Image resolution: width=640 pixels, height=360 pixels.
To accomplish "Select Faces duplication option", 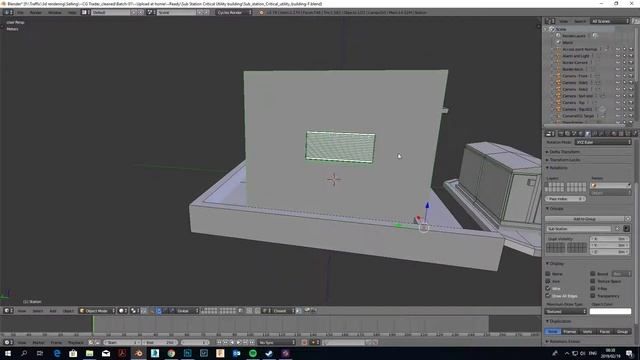I will click(605, 331).
